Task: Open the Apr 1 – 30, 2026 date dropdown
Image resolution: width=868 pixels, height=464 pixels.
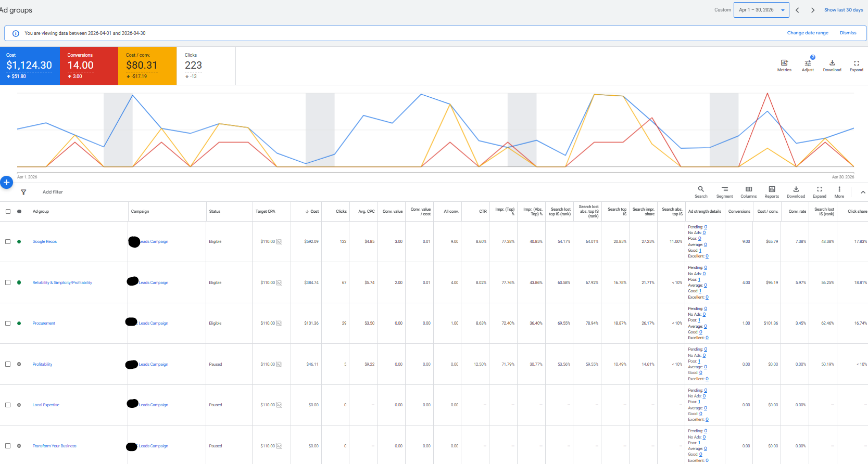Action: tap(761, 10)
